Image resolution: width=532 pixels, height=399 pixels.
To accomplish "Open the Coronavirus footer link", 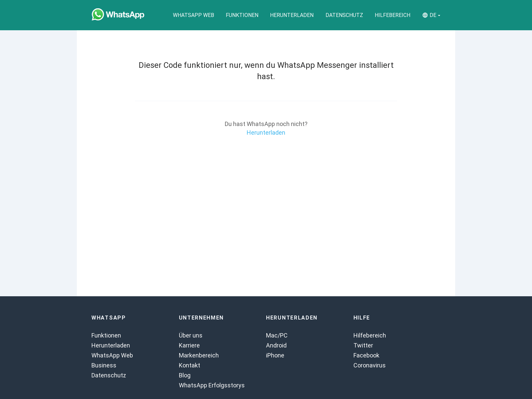I will tap(369, 365).
